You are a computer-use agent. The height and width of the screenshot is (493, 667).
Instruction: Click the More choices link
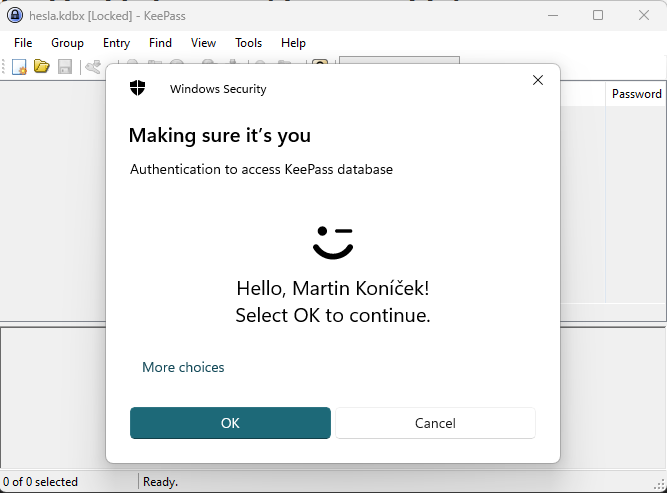(183, 367)
